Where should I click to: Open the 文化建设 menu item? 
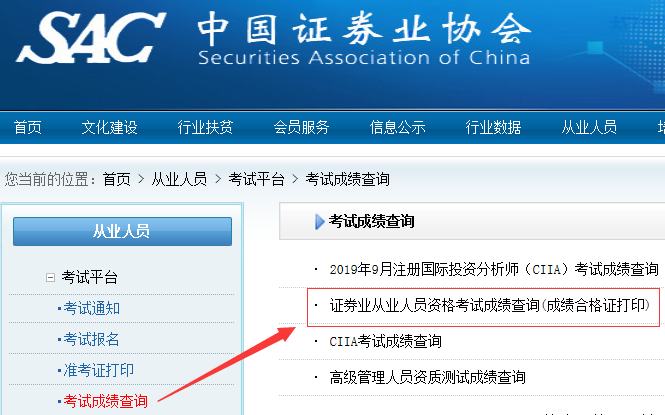click(109, 127)
